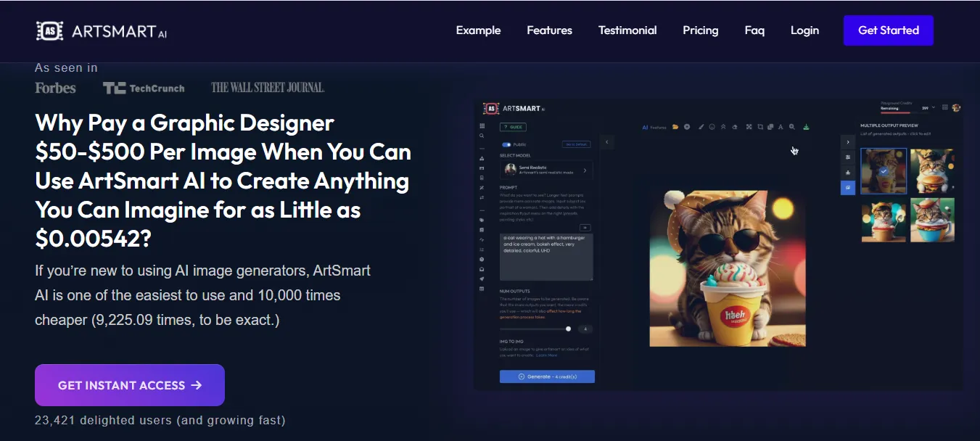The image size is (980, 441).
Task: Adjust the Num Outputs slider handle
Action: click(x=568, y=329)
